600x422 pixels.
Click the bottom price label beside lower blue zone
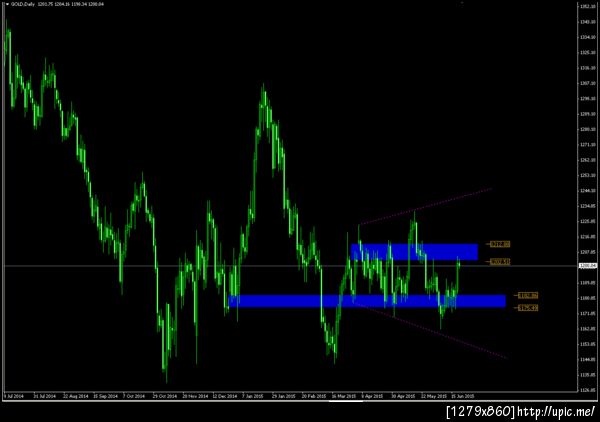(x=528, y=308)
